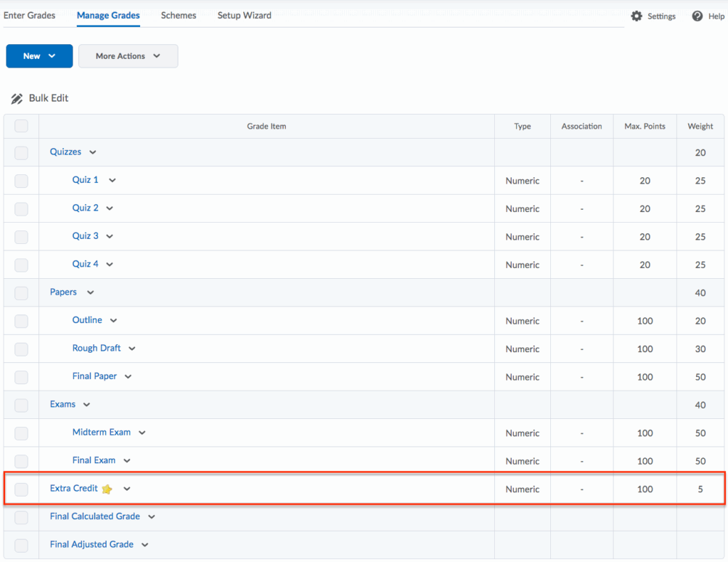Open the Schemes tab

click(178, 16)
